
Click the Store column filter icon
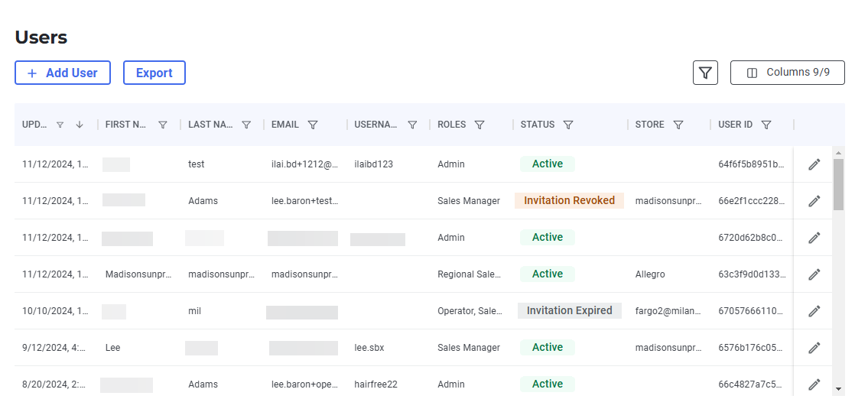678,125
